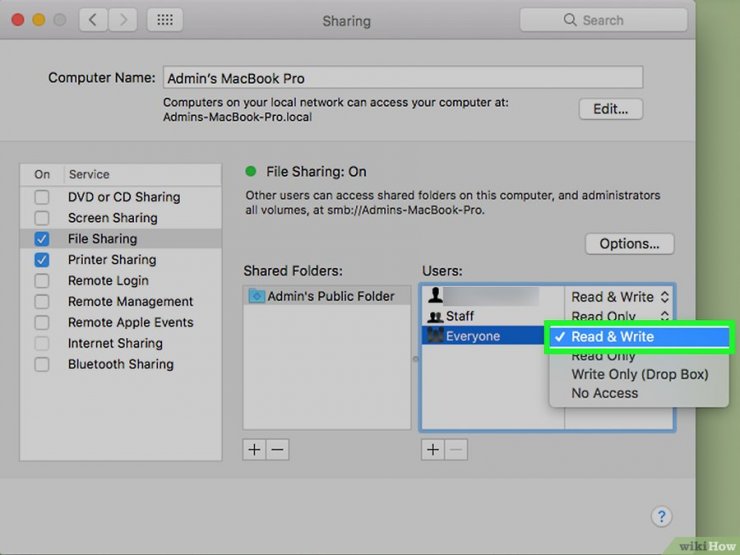Viewport: 740px width, 555px height.
Task: Click the Staff group icon
Action: point(435,316)
